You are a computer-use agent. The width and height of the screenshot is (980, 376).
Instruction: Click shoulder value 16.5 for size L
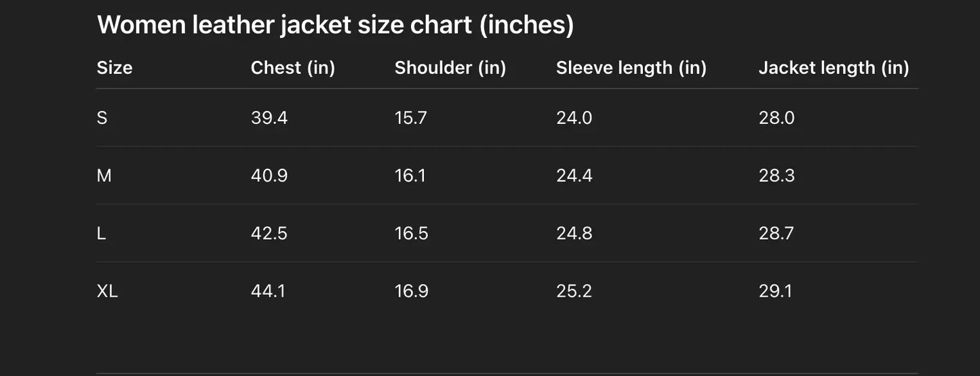pyautogui.click(x=411, y=234)
